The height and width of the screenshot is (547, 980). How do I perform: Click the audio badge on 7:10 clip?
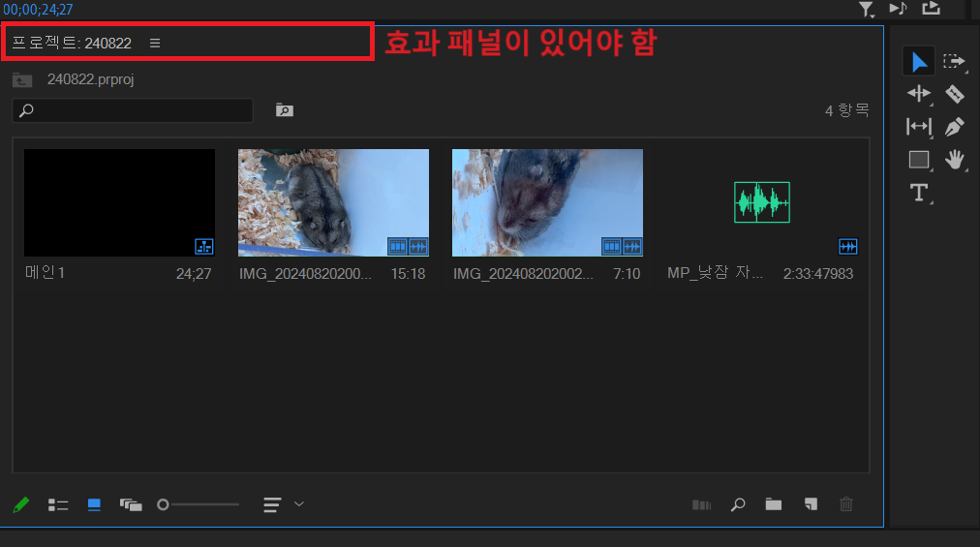[x=632, y=246]
